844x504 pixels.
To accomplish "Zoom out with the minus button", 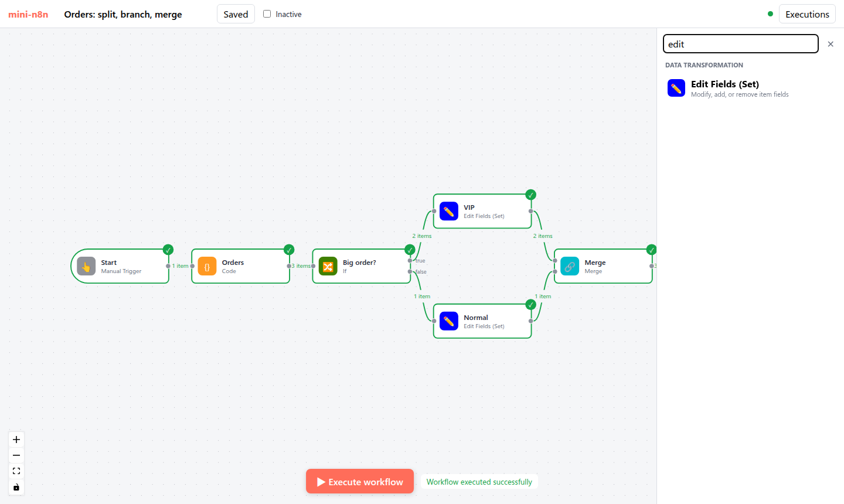I will pyautogui.click(x=16, y=455).
